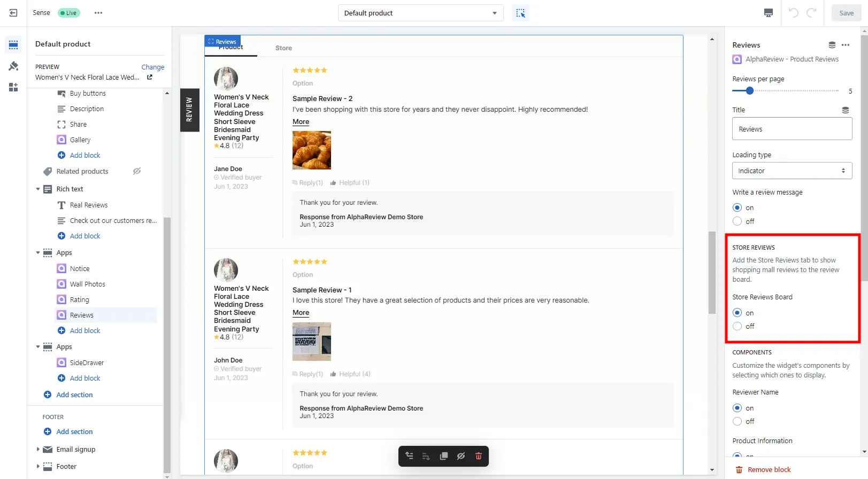Connect dynamic source for the Title field
This screenshot has height=479, width=868.
[846, 110]
